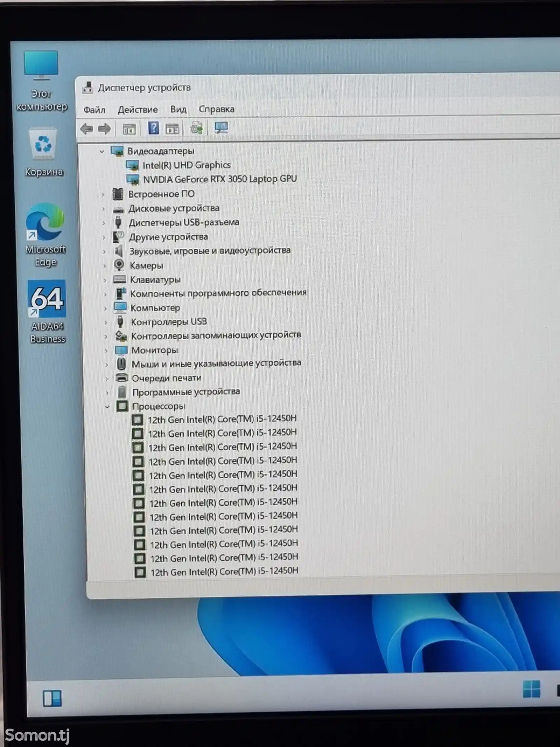Image resolution: width=560 pixels, height=747 pixels.
Task: Click the Встроенное ПО chip icon
Action: point(118,194)
